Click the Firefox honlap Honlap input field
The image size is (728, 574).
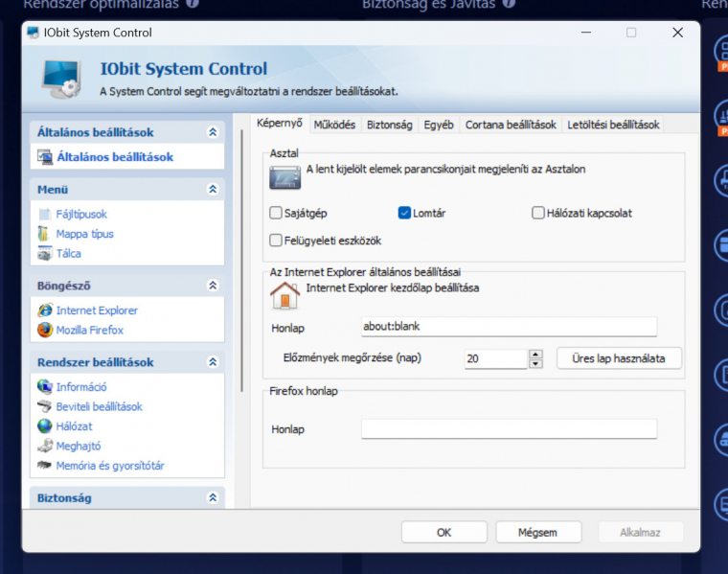click(509, 428)
